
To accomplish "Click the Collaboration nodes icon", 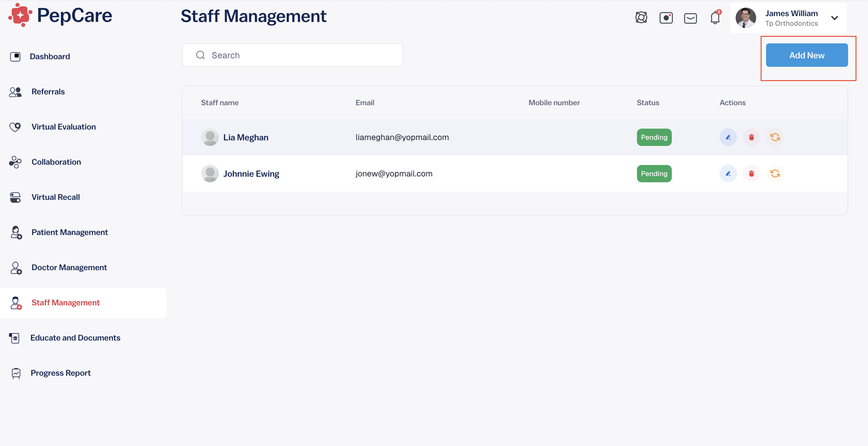I will click(15, 162).
